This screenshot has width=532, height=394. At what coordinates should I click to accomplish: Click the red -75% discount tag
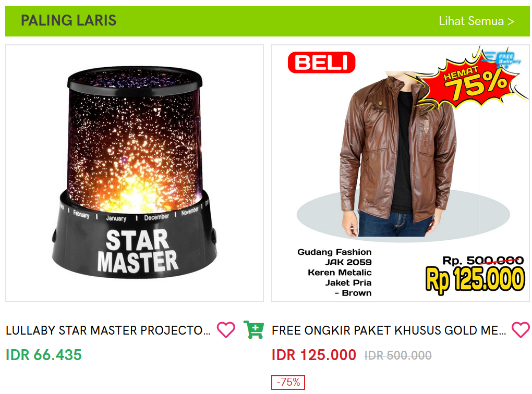click(288, 382)
